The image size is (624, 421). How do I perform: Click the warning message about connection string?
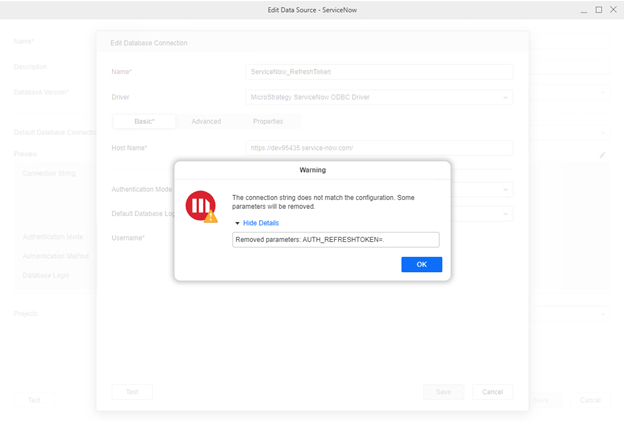click(x=323, y=202)
